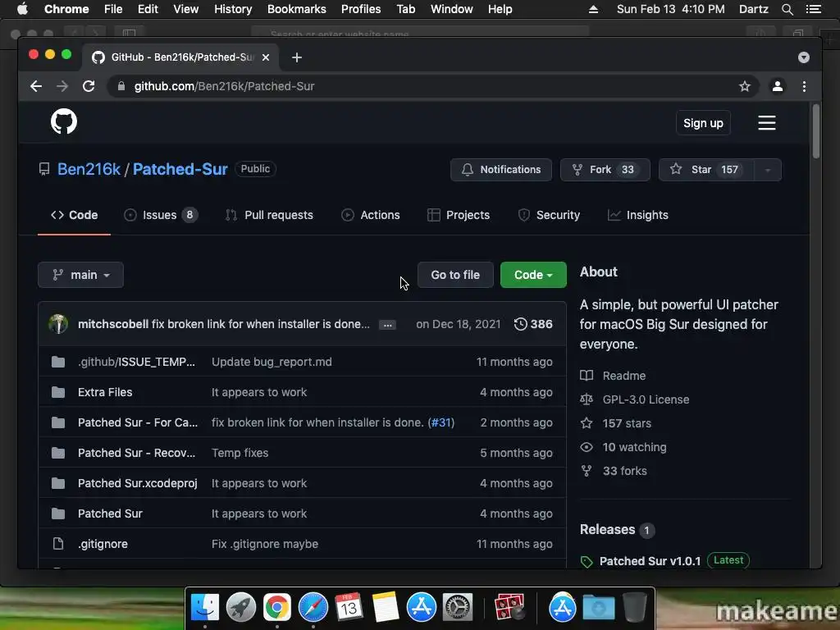Switch to the Actions tab
Image resolution: width=840 pixels, height=630 pixels.
[370, 216]
